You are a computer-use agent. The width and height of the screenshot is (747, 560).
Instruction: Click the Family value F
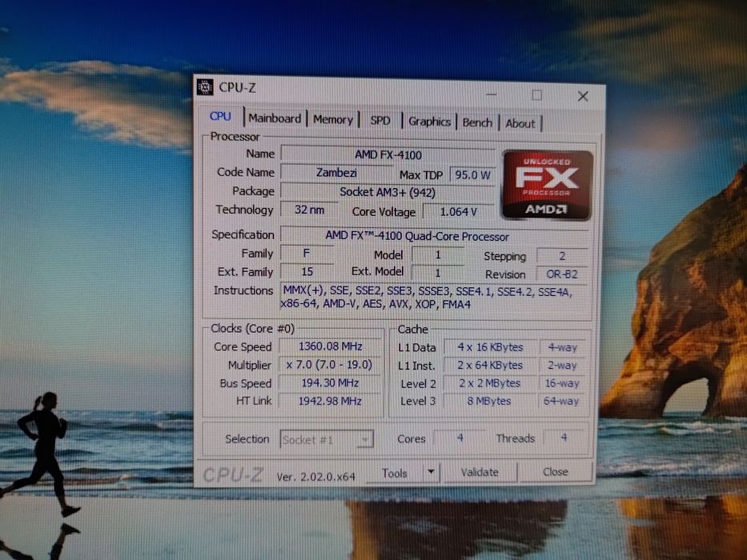[x=307, y=254]
